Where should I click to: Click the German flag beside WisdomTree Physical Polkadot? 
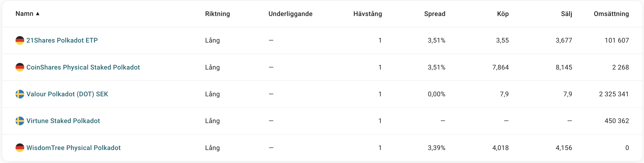pyautogui.click(x=20, y=148)
